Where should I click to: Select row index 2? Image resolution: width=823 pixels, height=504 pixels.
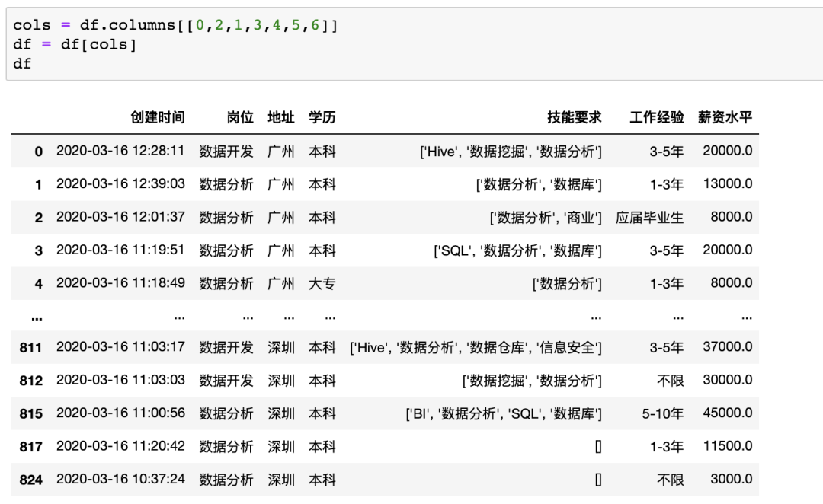pyautogui.click(x=38, y=218)
